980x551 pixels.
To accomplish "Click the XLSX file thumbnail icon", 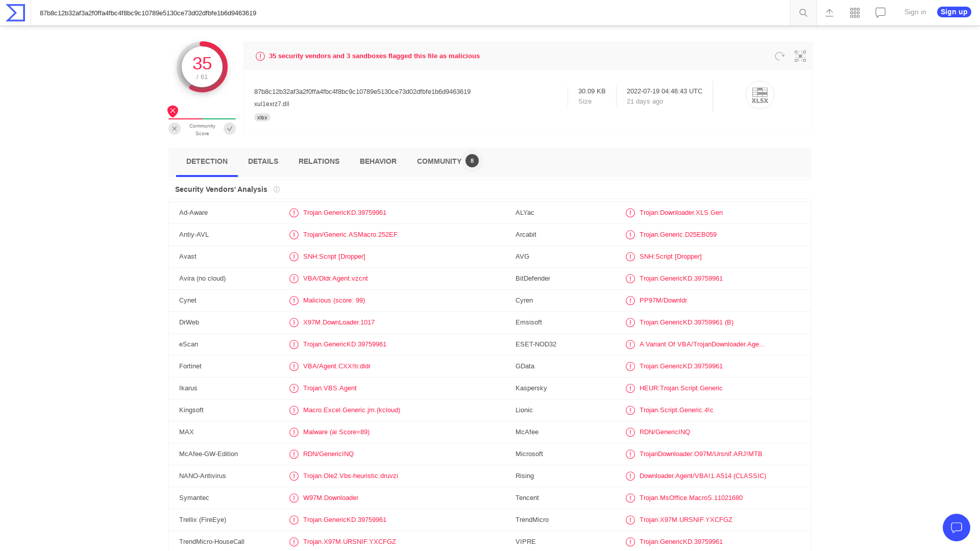I will pyautogui.click(x=759, y=95).
